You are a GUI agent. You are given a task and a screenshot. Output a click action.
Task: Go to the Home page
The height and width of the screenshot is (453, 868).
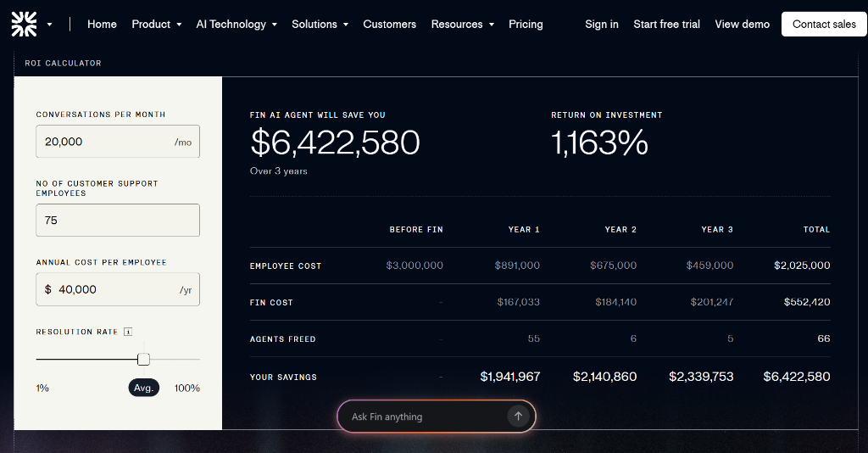[x=102, y=25]
